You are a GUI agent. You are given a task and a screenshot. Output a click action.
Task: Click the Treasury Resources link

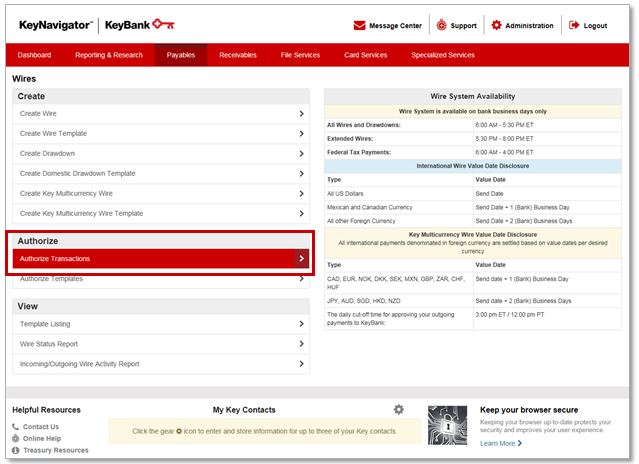56,450
